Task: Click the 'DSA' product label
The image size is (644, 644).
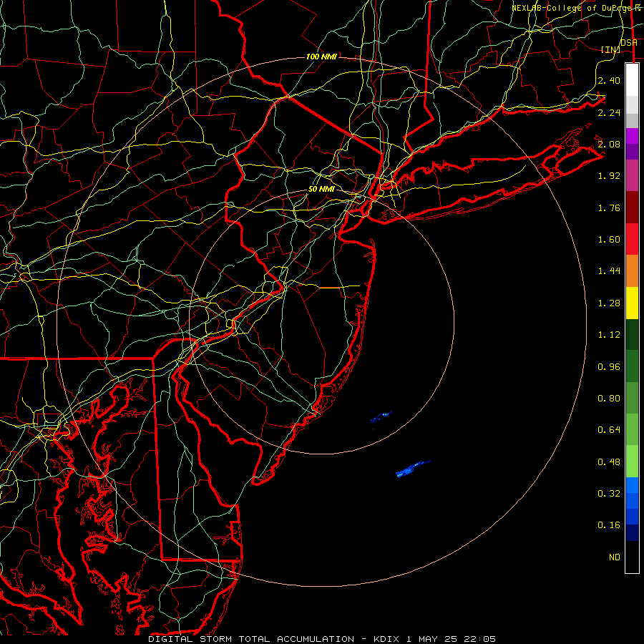Action: [x=629, y=43]
